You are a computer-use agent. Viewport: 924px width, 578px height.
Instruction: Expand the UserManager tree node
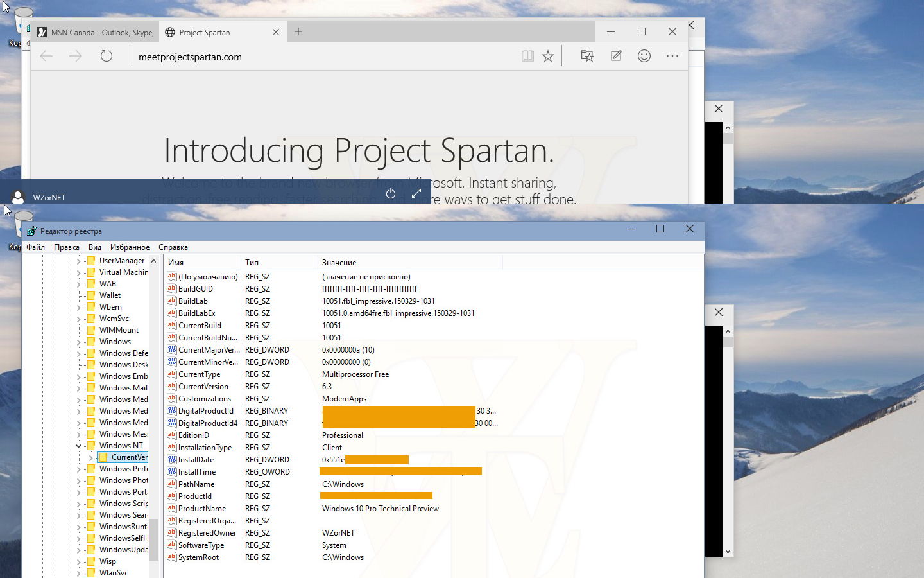point(79,261)
